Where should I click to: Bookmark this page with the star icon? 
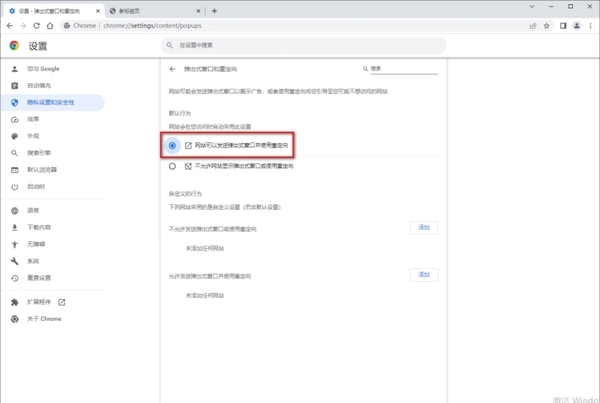(546, 26)
